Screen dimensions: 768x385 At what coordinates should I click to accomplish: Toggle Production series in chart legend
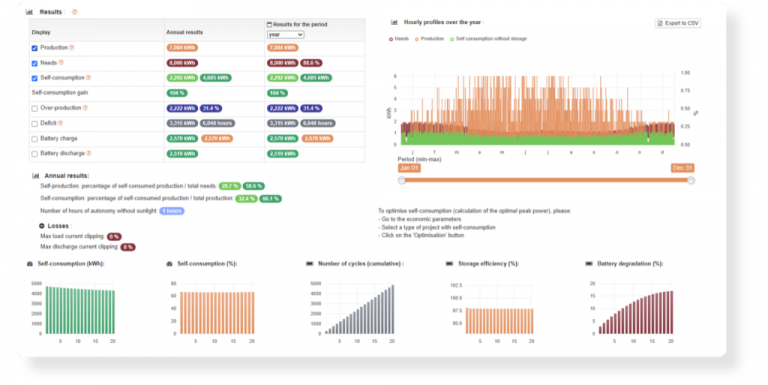pyautogui.click(x=429, y=39)
